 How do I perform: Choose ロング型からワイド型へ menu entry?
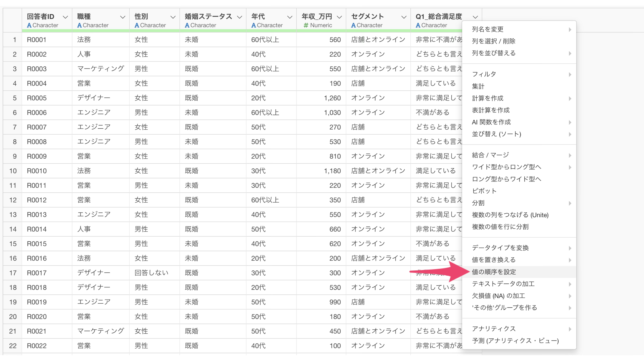tap(519, 179)
